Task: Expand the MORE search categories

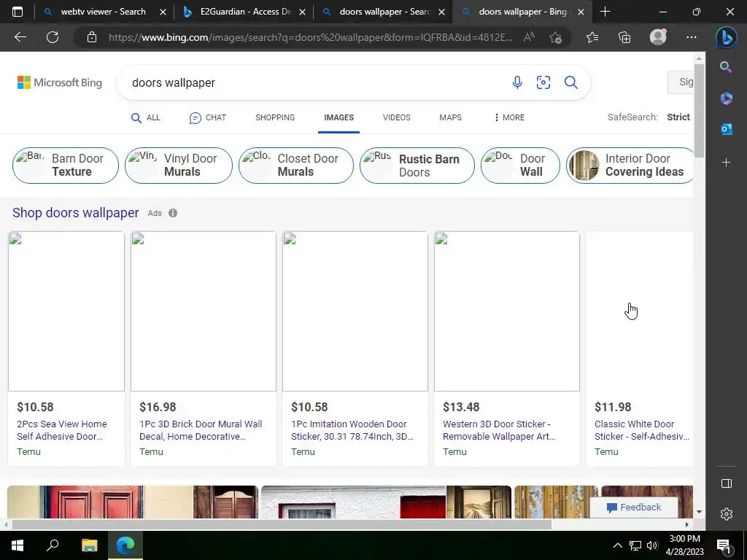Action: (509, 117)
